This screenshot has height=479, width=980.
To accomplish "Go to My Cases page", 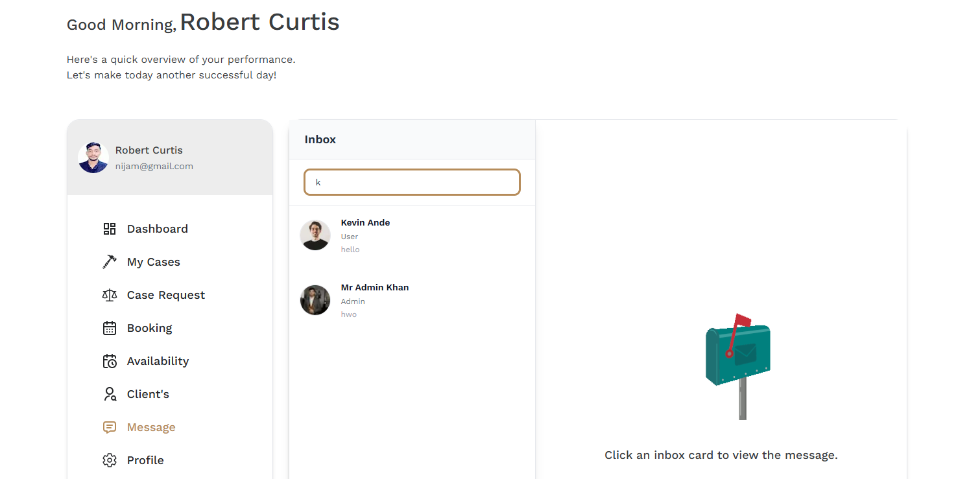I will 154,262.
